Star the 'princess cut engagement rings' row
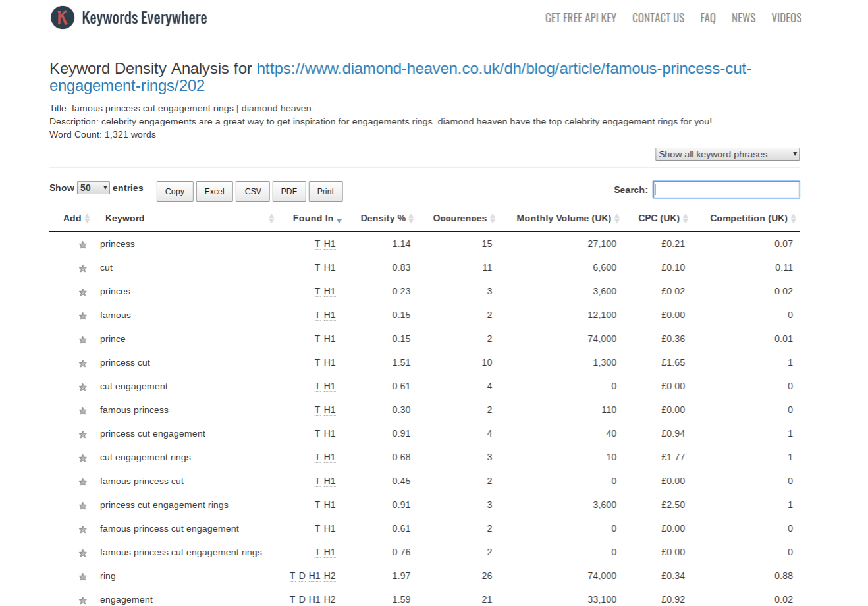This screenshot has height=606, width=868. pos(83,506)
